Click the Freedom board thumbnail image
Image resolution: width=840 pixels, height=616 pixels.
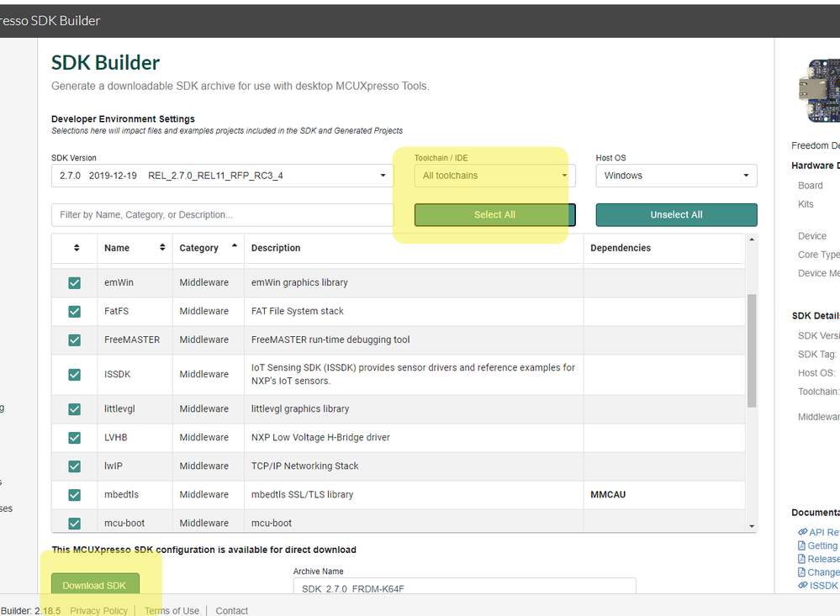819,91
